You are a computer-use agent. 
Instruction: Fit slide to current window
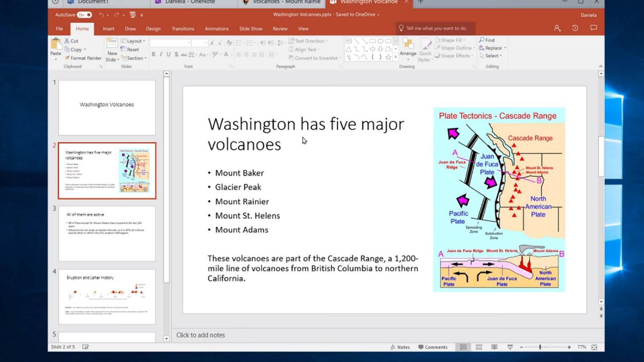click(x=594, y=347)
